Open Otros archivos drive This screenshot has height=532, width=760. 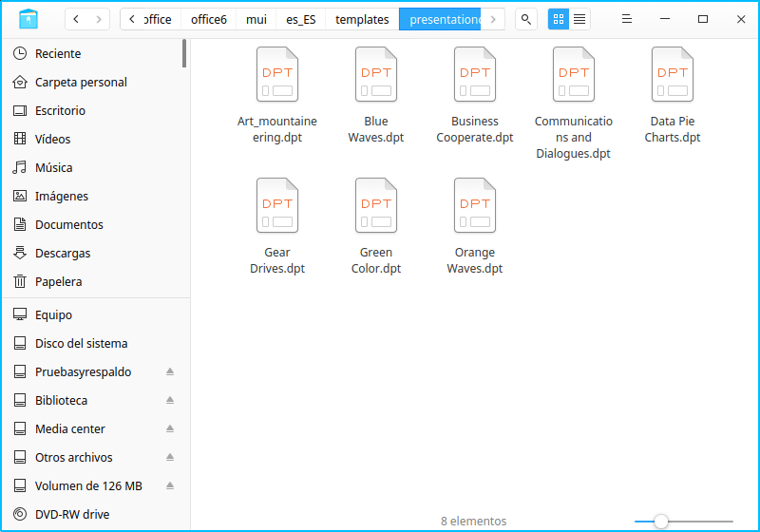coord(74,458)
